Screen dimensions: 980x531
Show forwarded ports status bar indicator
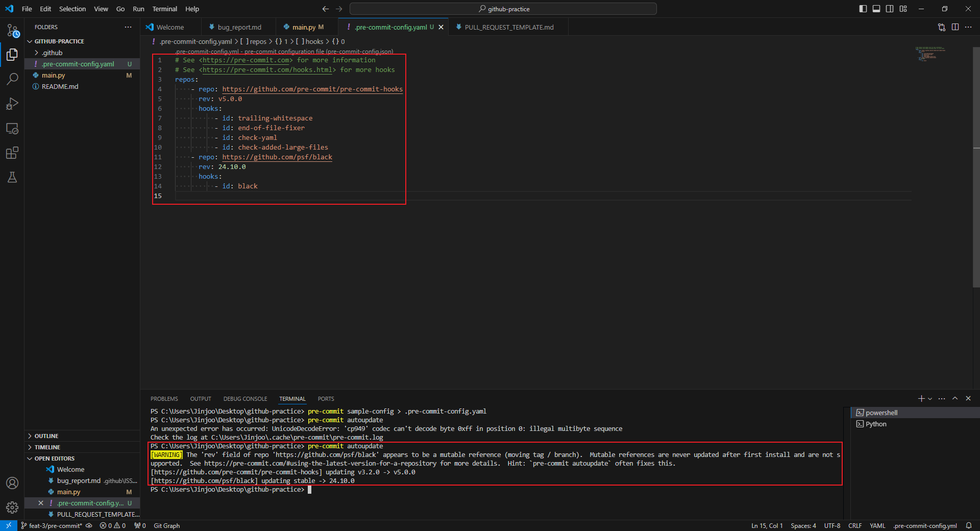pos(140,525)
